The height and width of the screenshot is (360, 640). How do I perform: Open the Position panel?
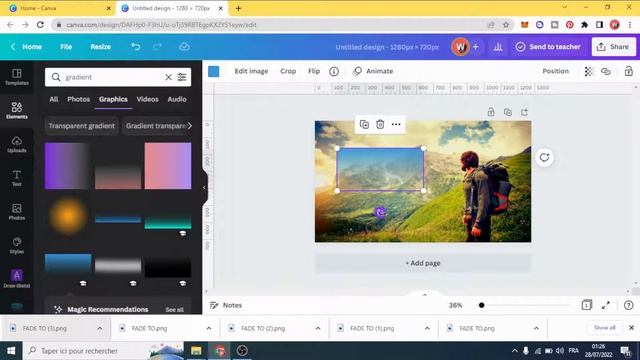coord(555,71)
